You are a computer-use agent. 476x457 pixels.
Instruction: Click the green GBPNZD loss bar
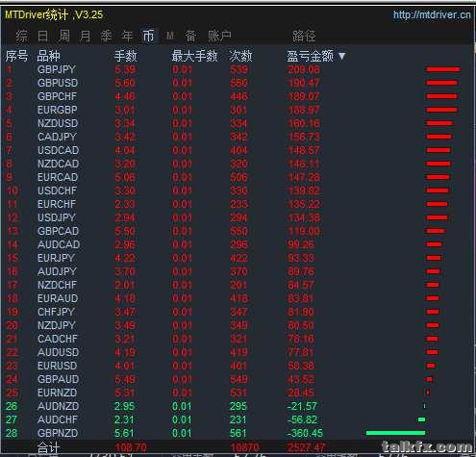tap(395, 433)
